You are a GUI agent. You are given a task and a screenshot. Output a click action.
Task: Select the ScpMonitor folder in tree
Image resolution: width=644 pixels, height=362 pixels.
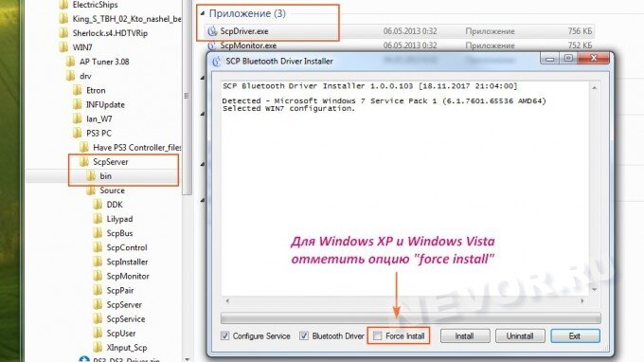pyautogui.click(x=128, y=276)
